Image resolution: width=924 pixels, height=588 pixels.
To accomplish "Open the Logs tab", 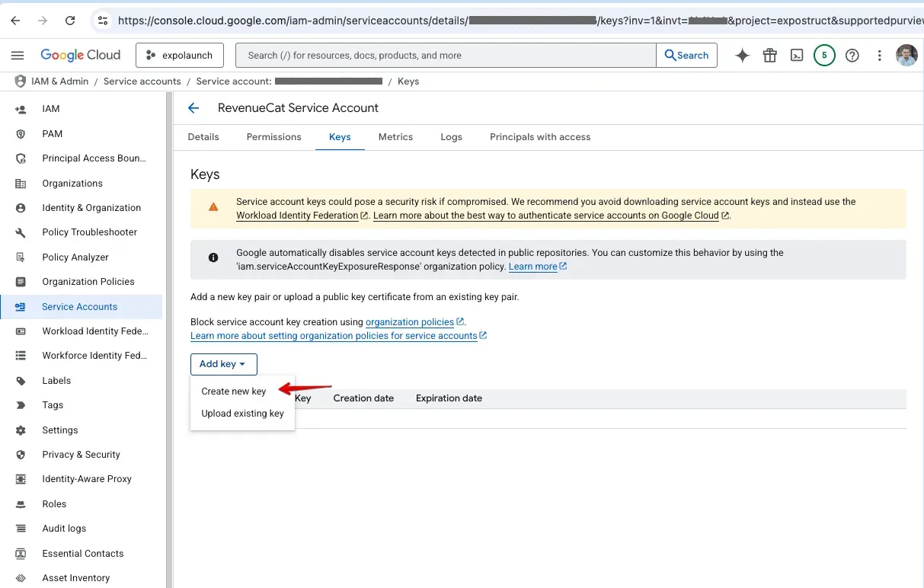I will [x=451, y=137].
